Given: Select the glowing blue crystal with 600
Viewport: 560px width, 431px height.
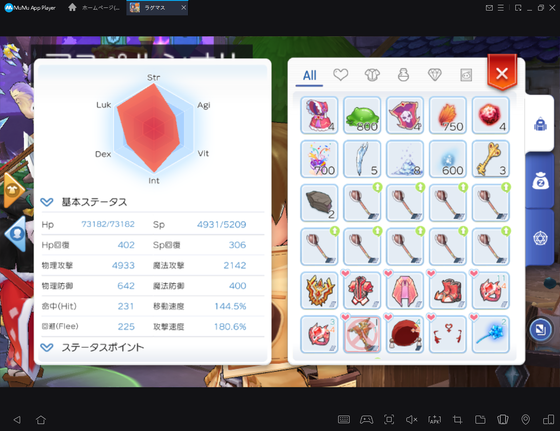Looking at the screenshot, I should tap(448, 159).
